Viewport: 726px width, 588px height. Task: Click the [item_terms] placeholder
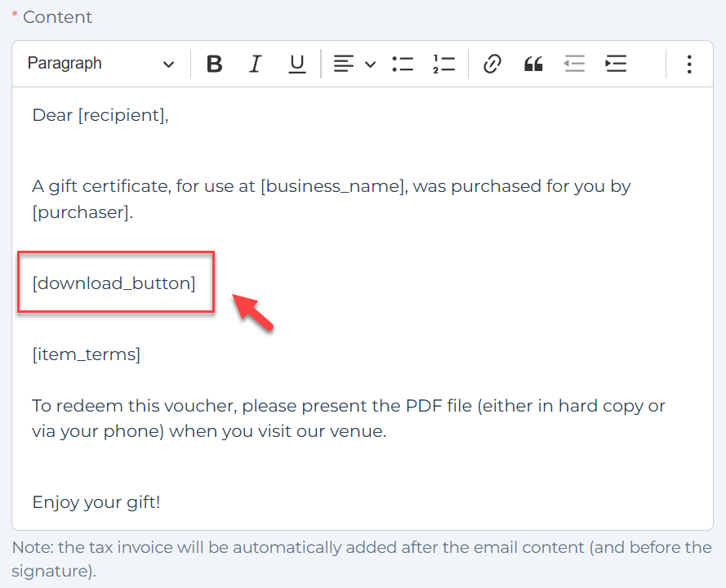pos(86,354)
